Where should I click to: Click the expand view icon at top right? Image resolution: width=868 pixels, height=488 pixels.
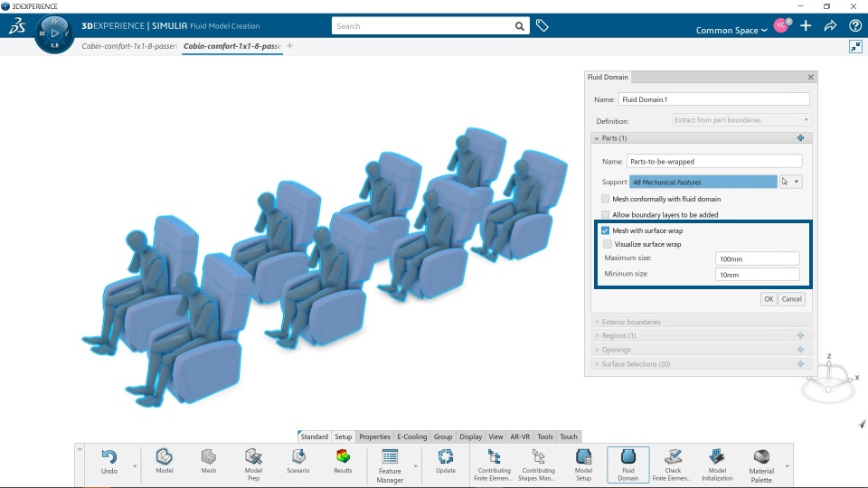pyautogui.click(x=855, y=46)
